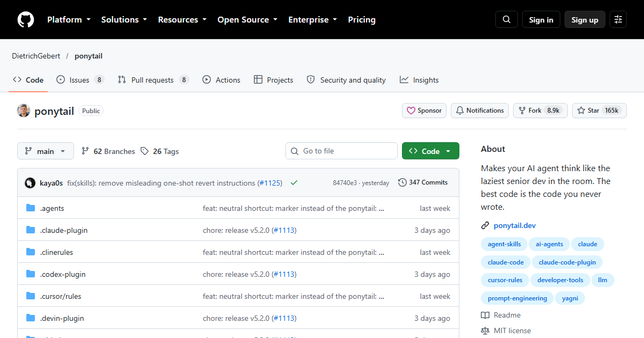Click the Sign up button
The width and height of the screenshot is (644, 338).
click(x=585, y=20)
